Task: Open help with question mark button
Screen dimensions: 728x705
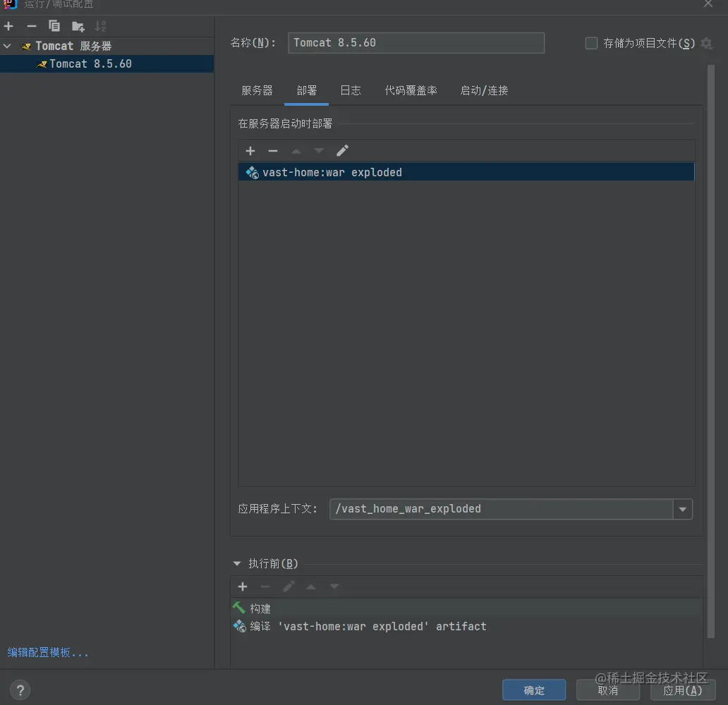Action: point(20,690)
